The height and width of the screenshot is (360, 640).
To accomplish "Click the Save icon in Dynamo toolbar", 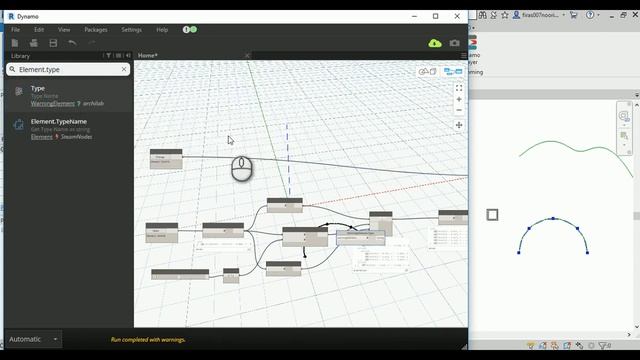I will coord(53,43).
